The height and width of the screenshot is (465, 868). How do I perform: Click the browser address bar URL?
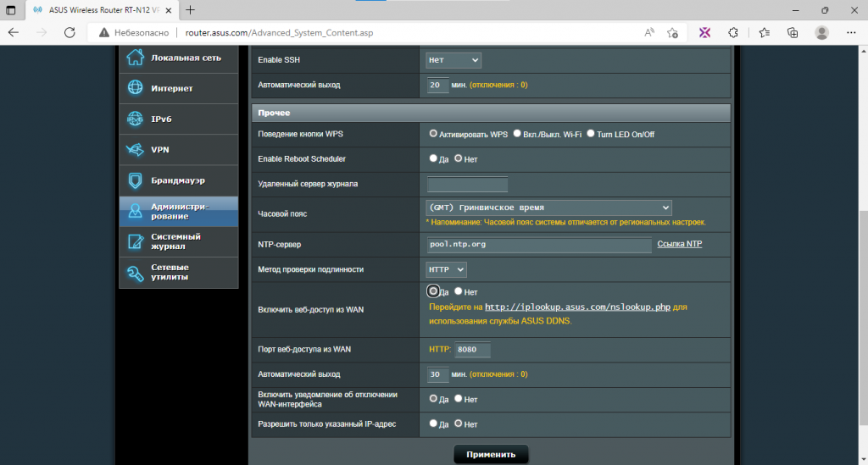279,33
